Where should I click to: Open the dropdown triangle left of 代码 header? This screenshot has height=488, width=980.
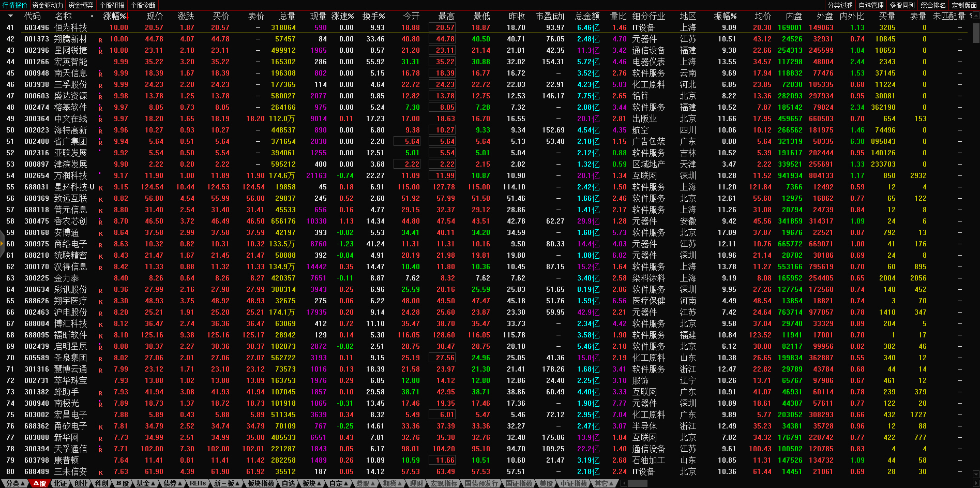tap(11, 16)
